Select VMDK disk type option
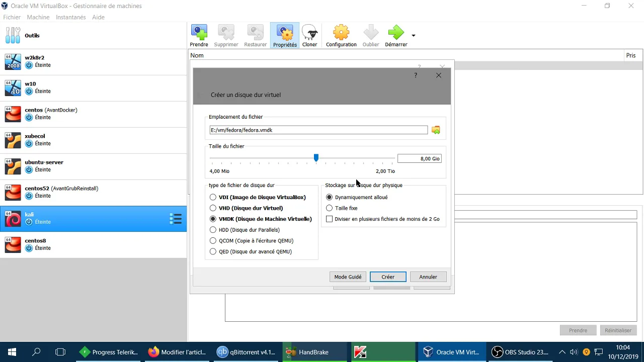The width and height of the screenshot is (644, 362). tap(261, 219)
